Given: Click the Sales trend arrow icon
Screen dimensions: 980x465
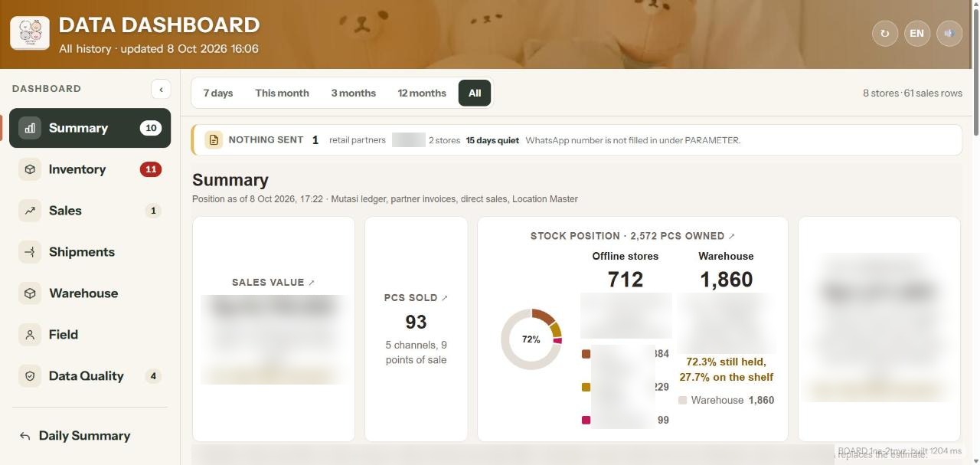Looking at the screenshot, I should pyautogui.click(x=30, y=211).
